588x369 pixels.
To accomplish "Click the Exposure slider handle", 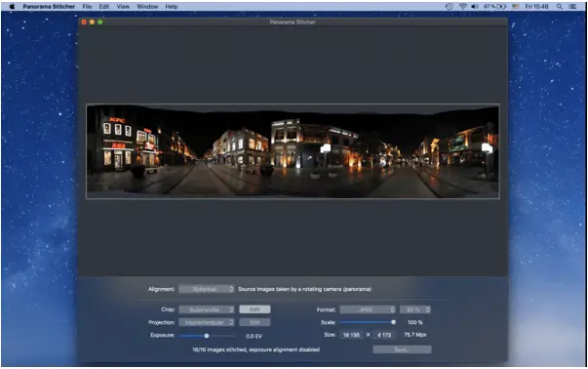I will pos(207,336).
